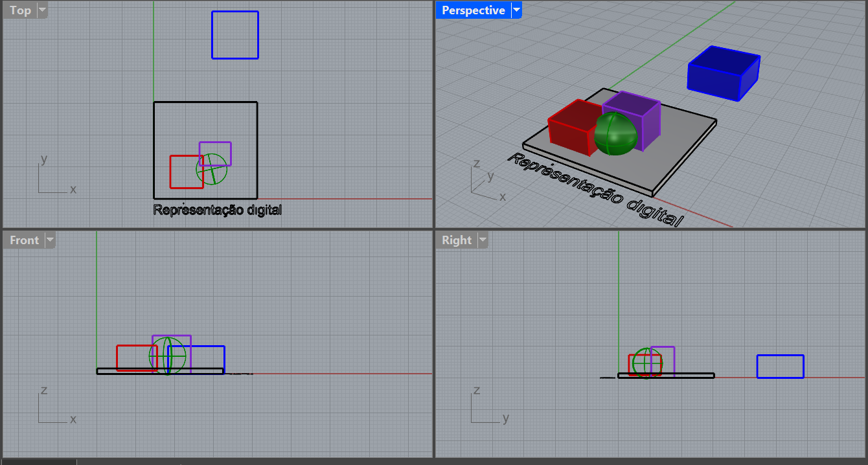Screen dimensions: 868x465
Task: Click the y-axis label of the Right view gizmo
Action: click(507, 419)
